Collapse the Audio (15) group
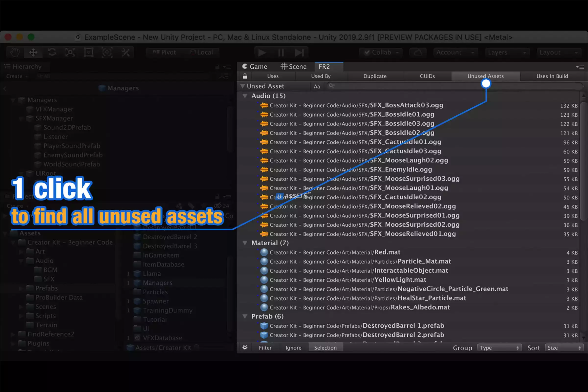Viewport: 588px width, 392px height. [245, 96]
